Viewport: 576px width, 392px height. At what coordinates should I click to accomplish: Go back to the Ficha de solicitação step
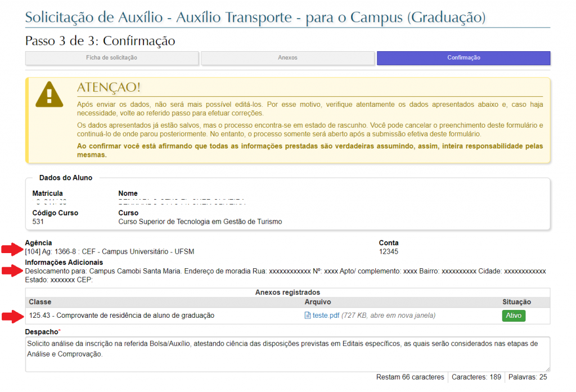pos(111,58)
